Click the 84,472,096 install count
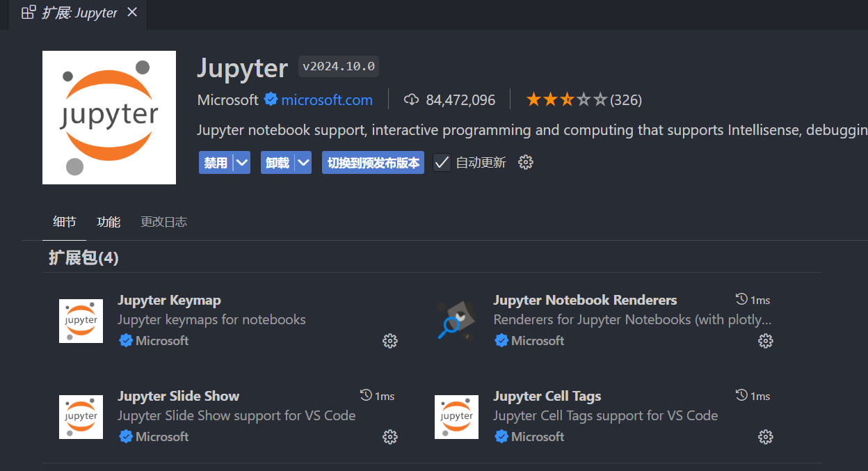Viewport: 868px width, 471px height. click(x=460, y=99)
